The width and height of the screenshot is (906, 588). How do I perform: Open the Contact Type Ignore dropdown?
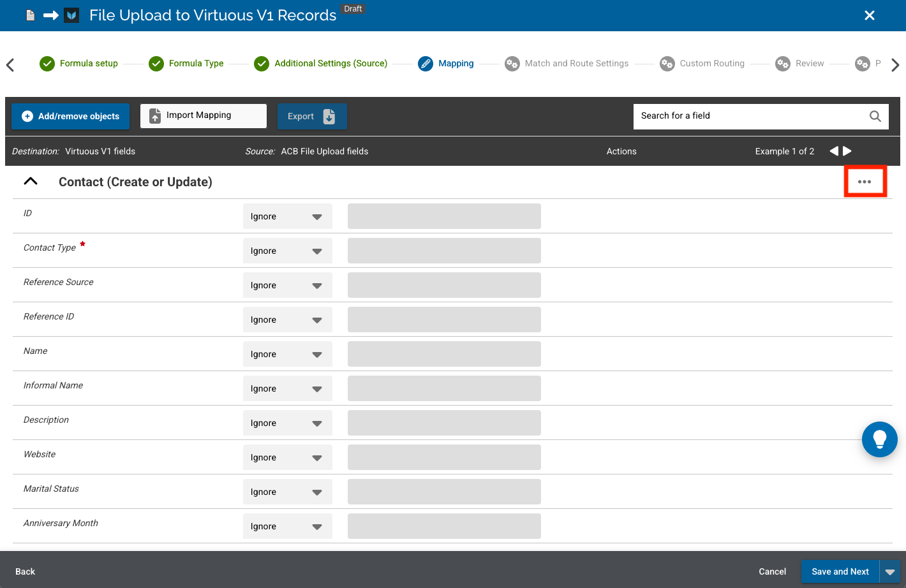(x=288, y=251)
